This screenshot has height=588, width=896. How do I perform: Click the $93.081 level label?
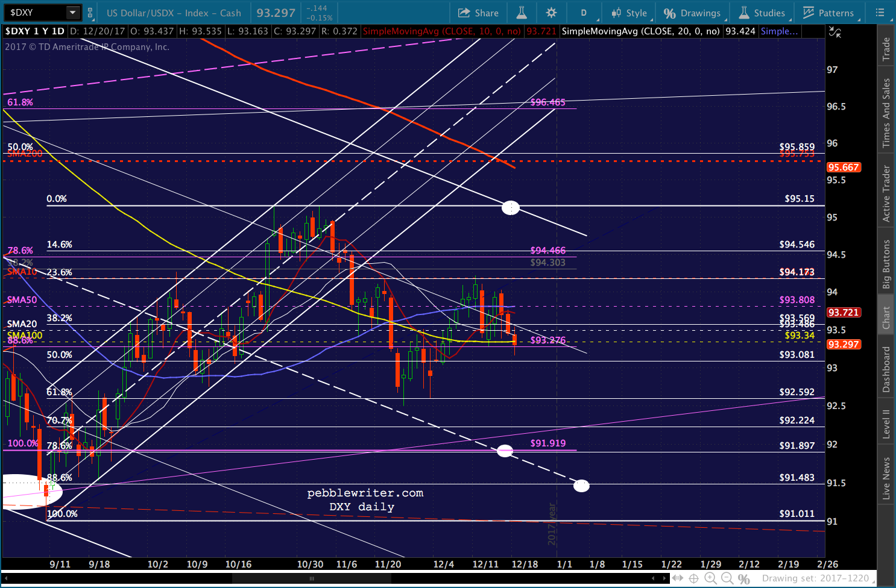[x=797, y=355]
